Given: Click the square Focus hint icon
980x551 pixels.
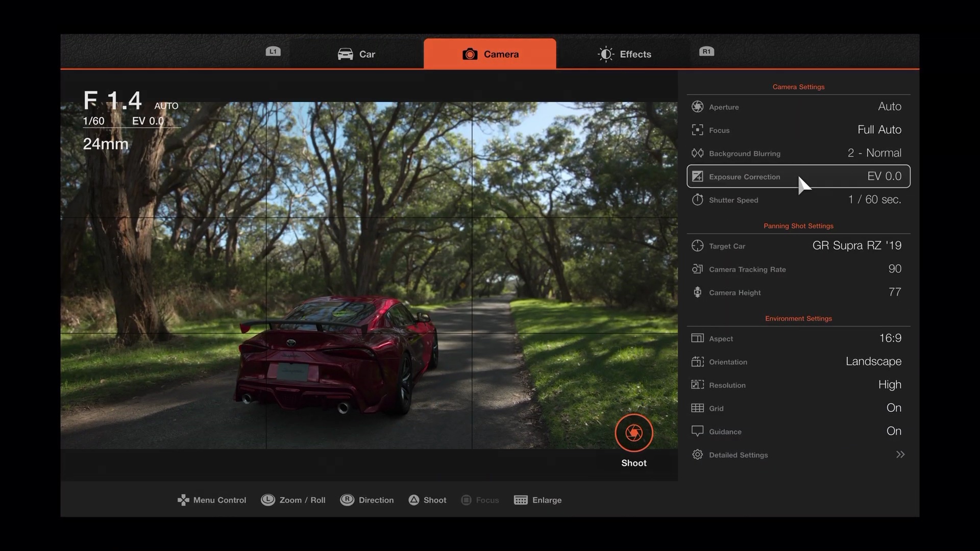Looking at the screenshot, I should tap(466, 500).
